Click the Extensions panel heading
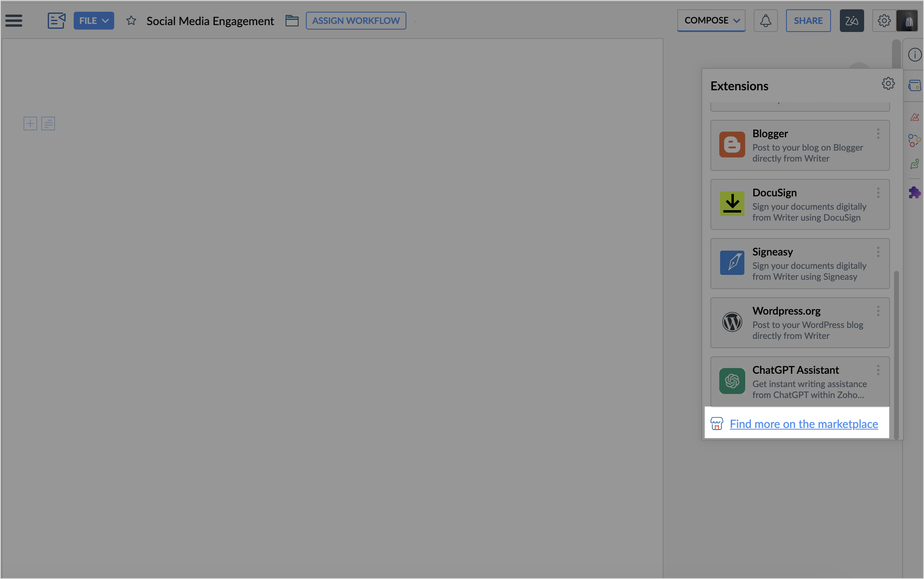924x579 pixels. (739, 86)
